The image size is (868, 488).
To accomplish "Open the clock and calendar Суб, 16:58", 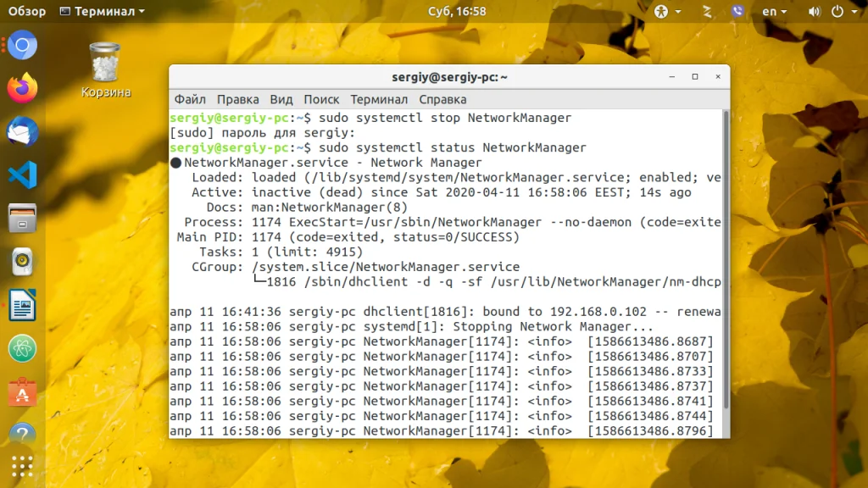I will click(457, 11).
